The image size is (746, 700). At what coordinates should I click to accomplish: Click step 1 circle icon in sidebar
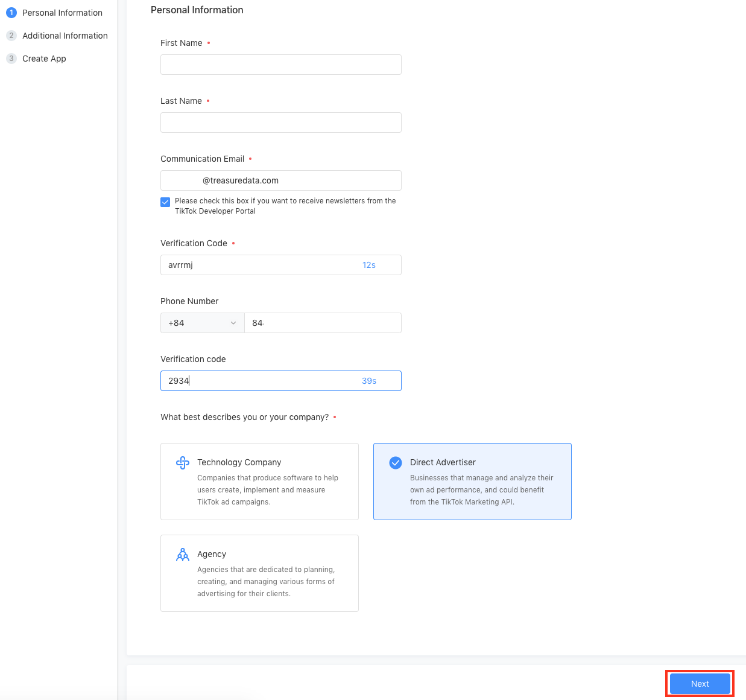coord(11,13)
